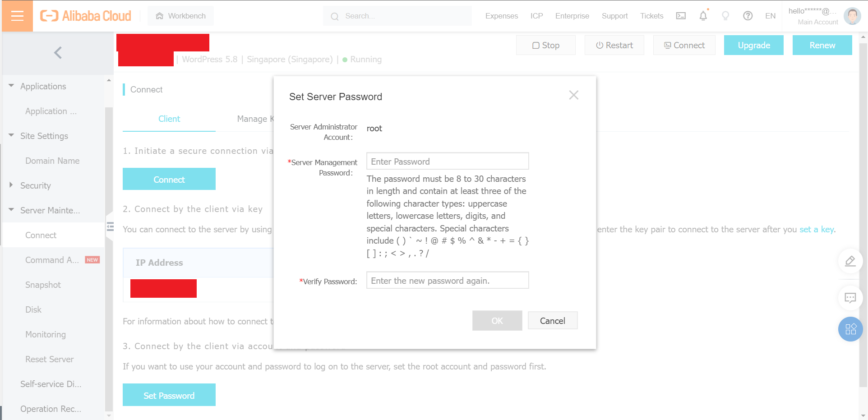868x420 pixels.
Task: Click the Alibaba Cloud logo
Action: click(x=86, y=16)
